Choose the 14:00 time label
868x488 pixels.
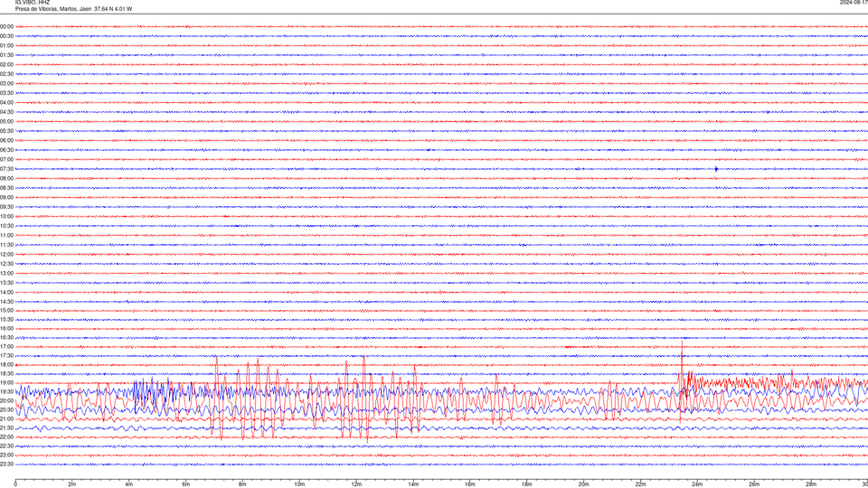(6, 292)
